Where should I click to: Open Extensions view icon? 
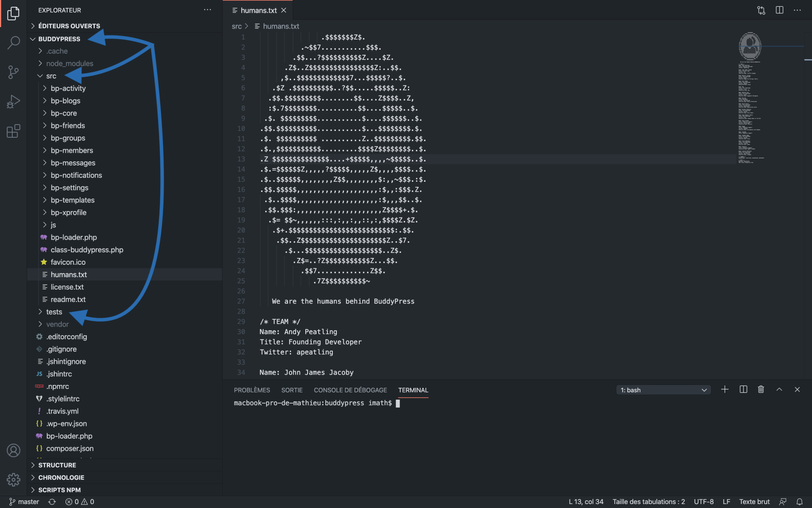[13, 131]
